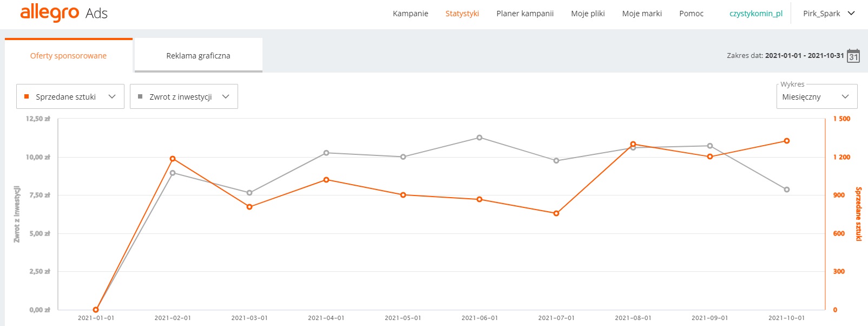Select the Oferty sponsorowane tab
This screenshot has width=868, height=326.
coord(69,55)
